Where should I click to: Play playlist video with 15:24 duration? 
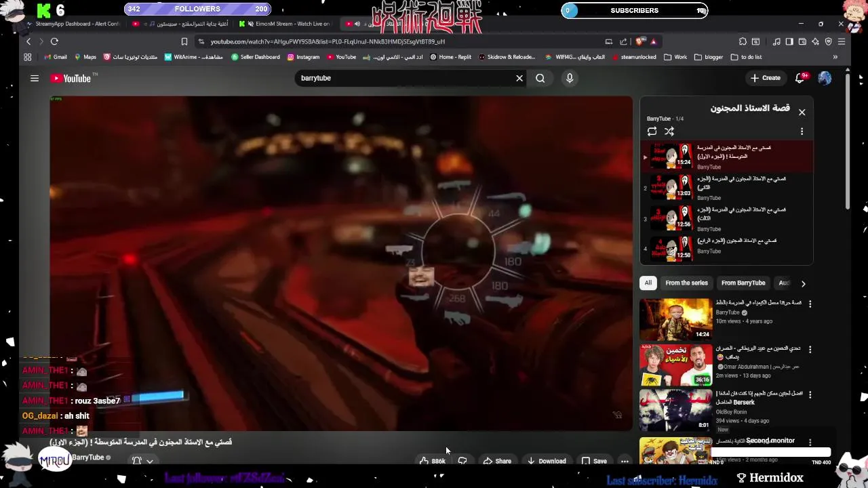(671, 155)
